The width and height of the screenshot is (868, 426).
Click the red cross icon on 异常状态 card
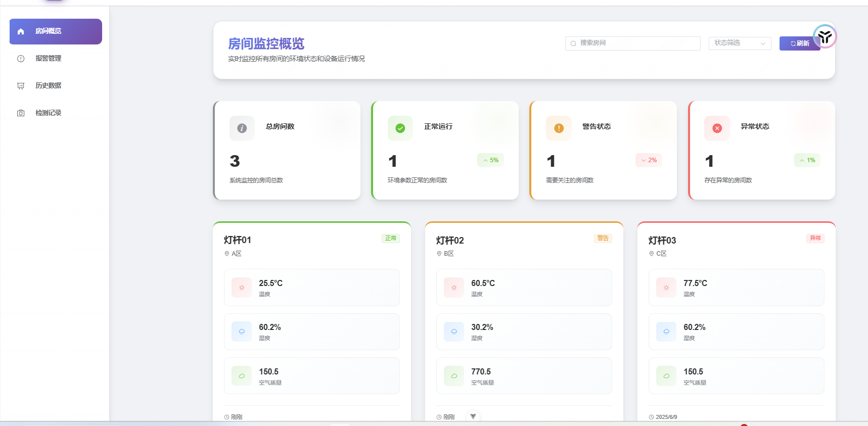pos(717,128)
